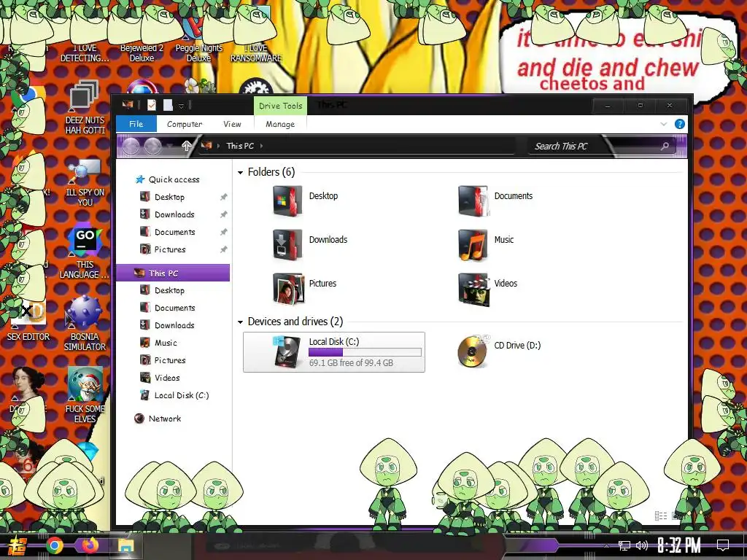Open the Pictures folder in Folders group
This screenshot has width=747, height=560.
tap(305, 287)
